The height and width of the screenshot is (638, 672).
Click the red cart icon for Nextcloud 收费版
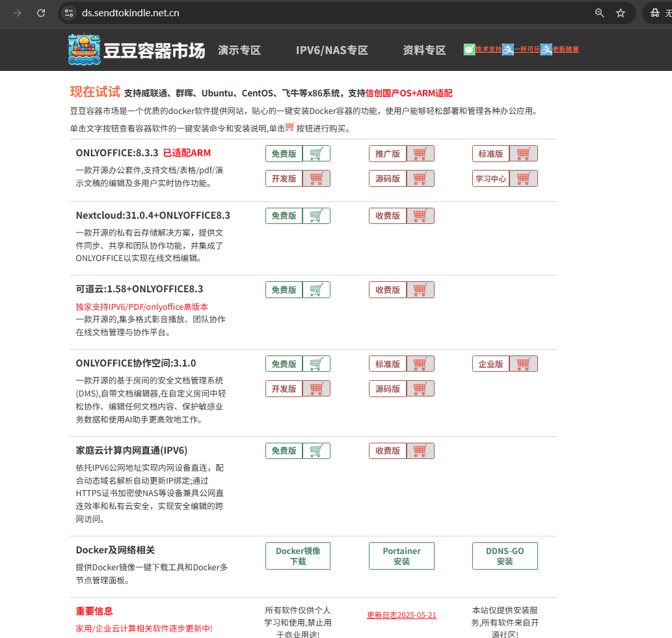point(420,215)
